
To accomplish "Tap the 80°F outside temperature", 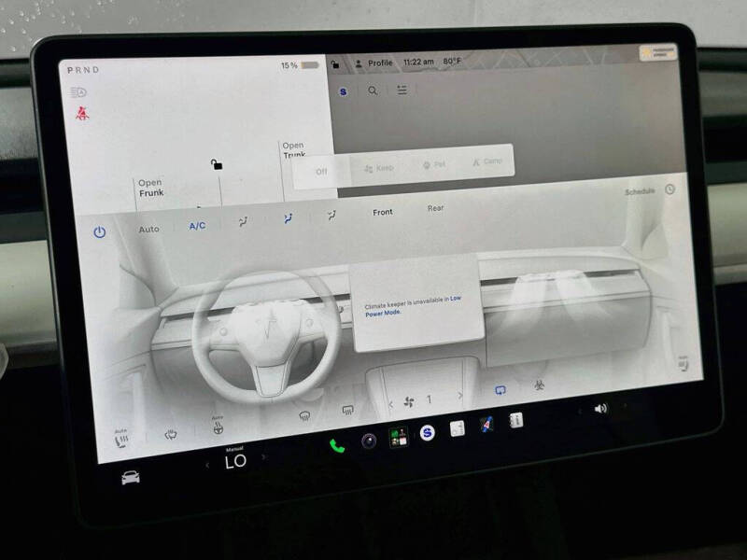I will pos(452,61).
